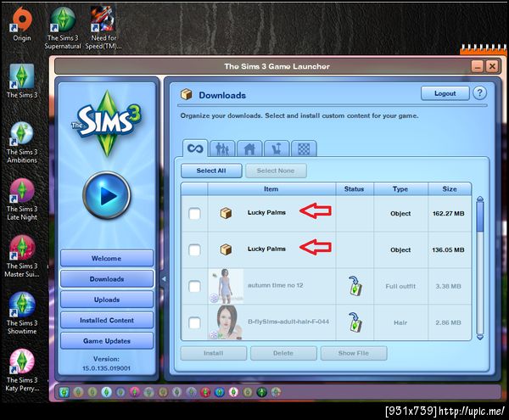509x420 pixels.
Task: Open The Sims 3 Supernatural desktop shortcut
Action: 63,29
